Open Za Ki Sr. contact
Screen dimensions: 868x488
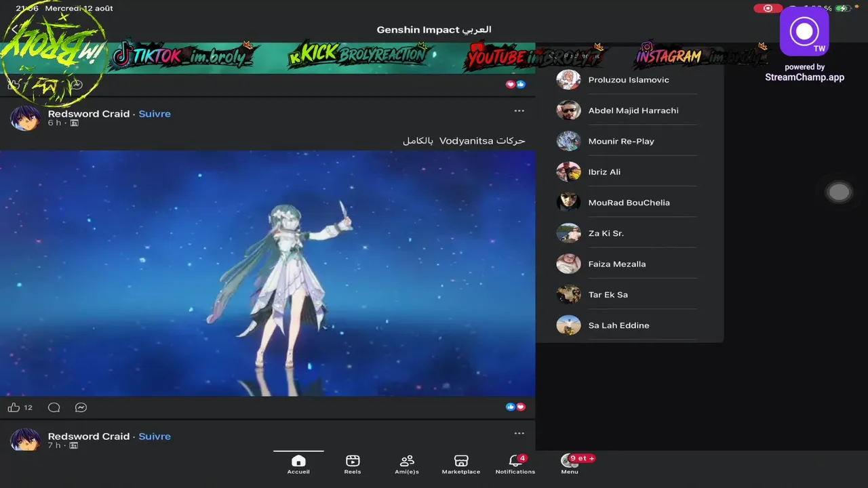(627, 233)
